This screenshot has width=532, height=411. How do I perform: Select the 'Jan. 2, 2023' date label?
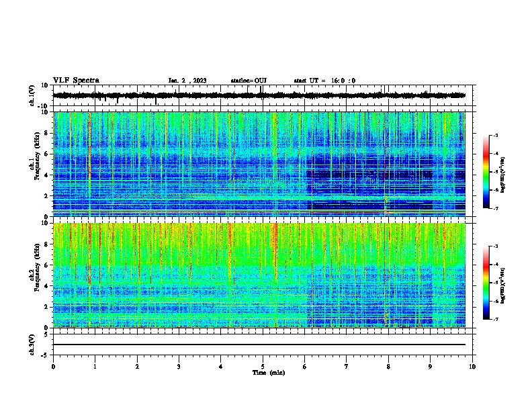[187, 81]
